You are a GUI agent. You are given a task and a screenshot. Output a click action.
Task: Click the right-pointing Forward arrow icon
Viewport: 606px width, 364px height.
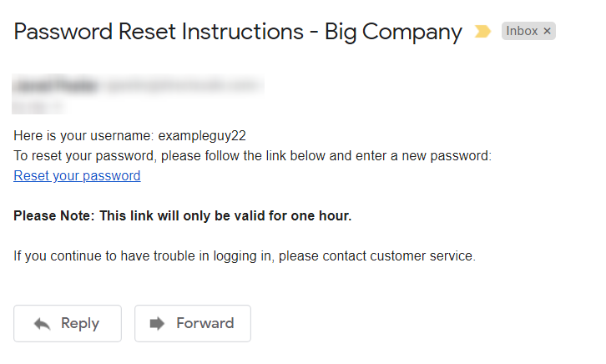[x=158, y=324]
